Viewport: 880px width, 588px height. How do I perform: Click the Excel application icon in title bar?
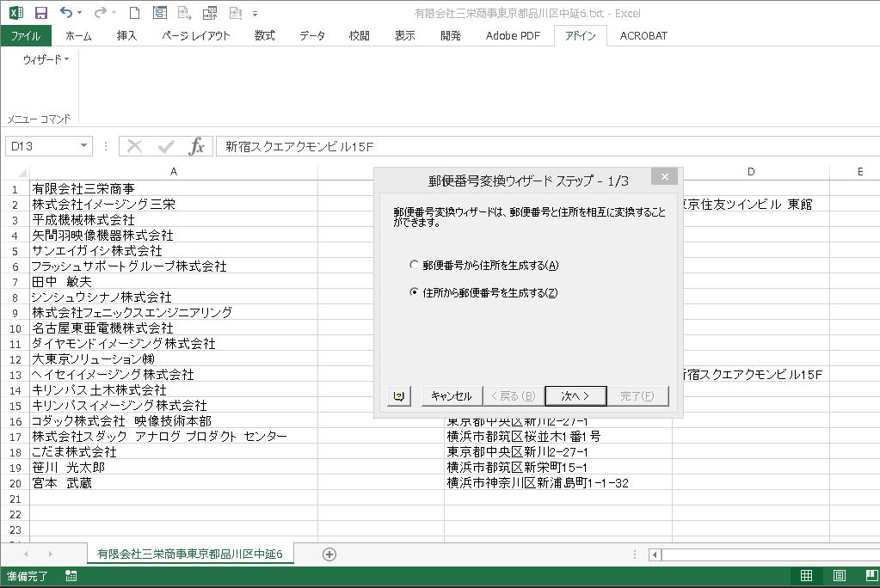15,12
